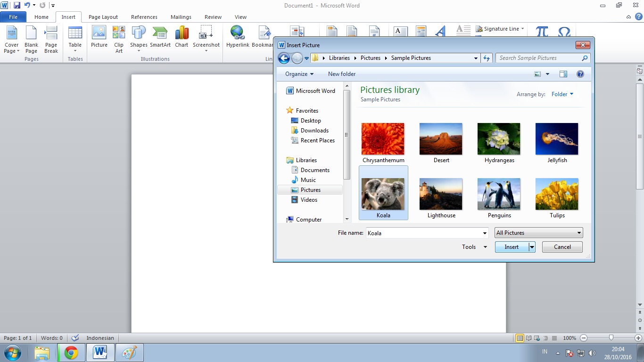Switch to Outline view in status bar
644x362 pixels.
(547, 338)
